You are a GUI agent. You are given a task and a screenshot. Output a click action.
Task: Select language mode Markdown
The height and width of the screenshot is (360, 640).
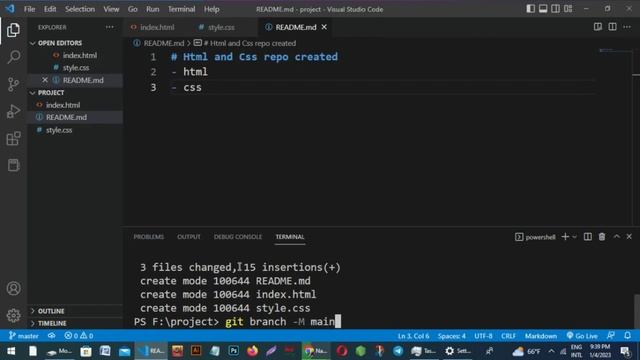pos(541,336)
